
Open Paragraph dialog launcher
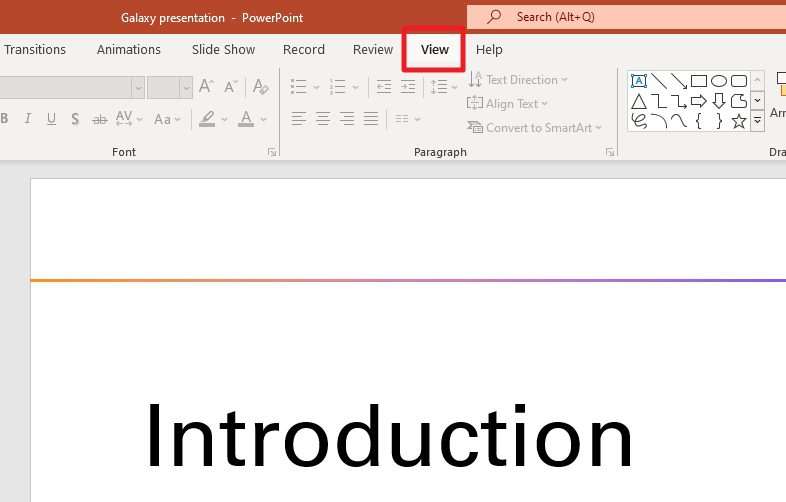[610, 152]
